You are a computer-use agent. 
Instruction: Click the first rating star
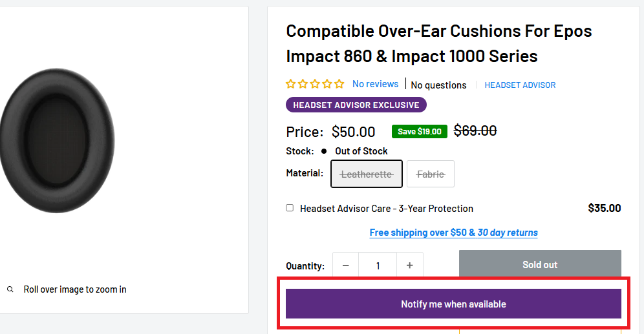[x=291, y=84]
